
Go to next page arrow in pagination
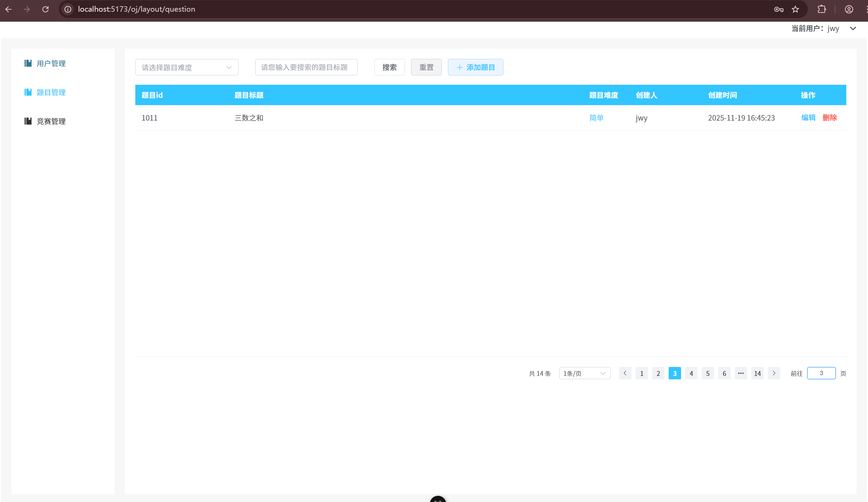click(774, 373)
